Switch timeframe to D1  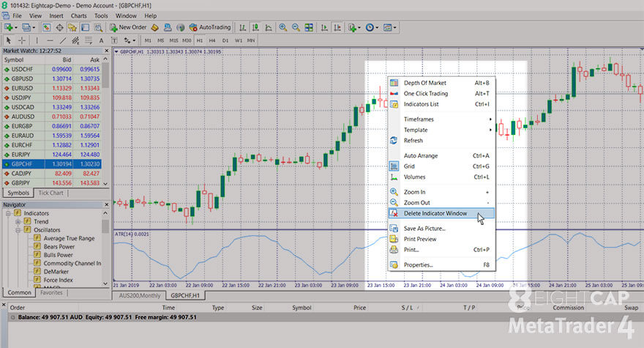pos(225,40)
